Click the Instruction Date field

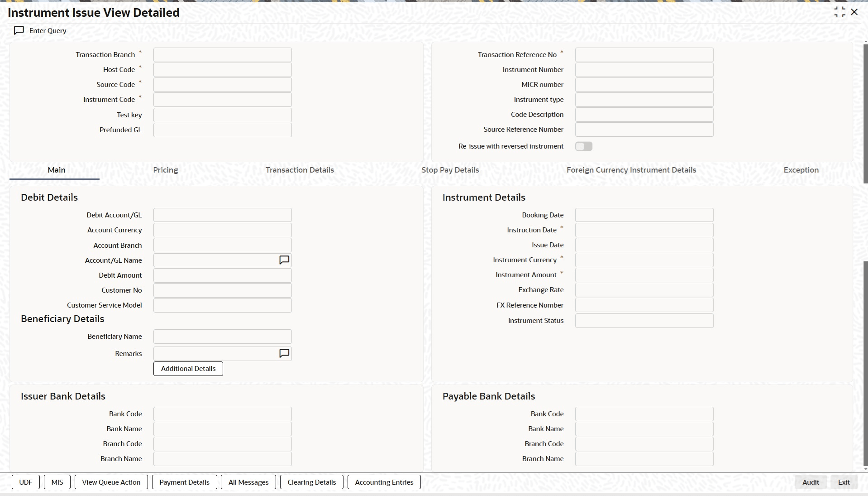tap(644, 230)
